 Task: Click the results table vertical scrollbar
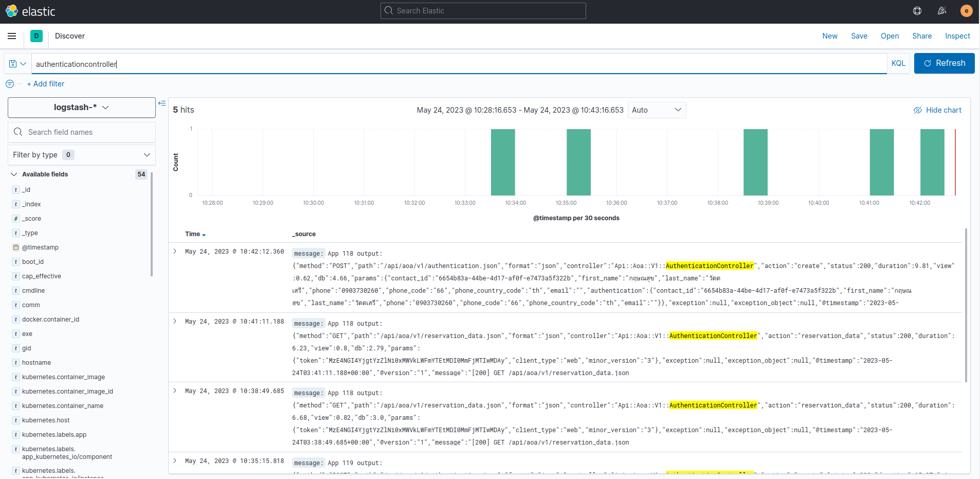click(x=966, y=305)
